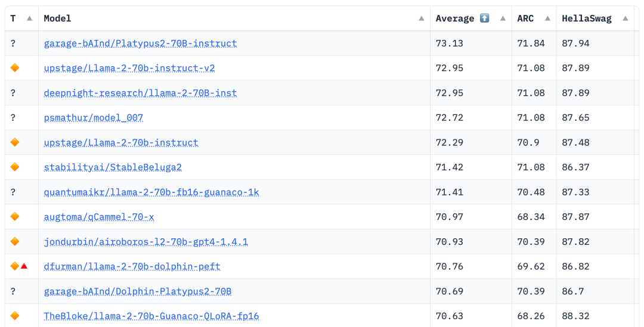Select HellaSwag score 87.87

point(576,217)
